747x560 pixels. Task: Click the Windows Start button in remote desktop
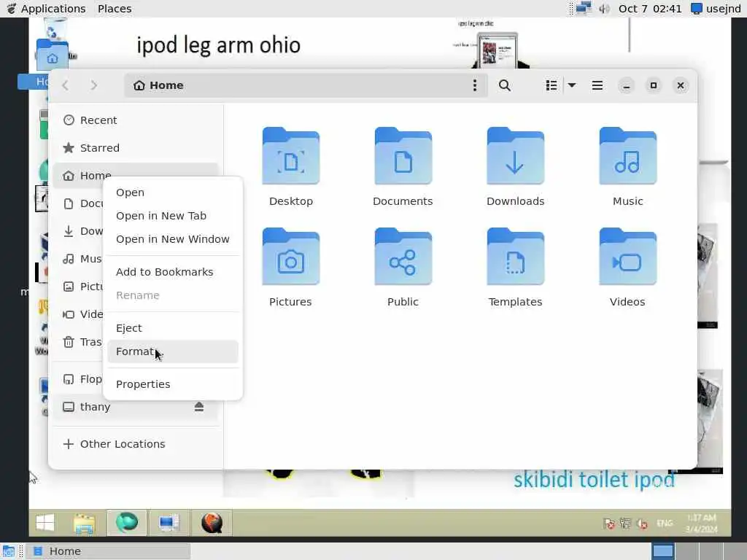tap(45, 523)
